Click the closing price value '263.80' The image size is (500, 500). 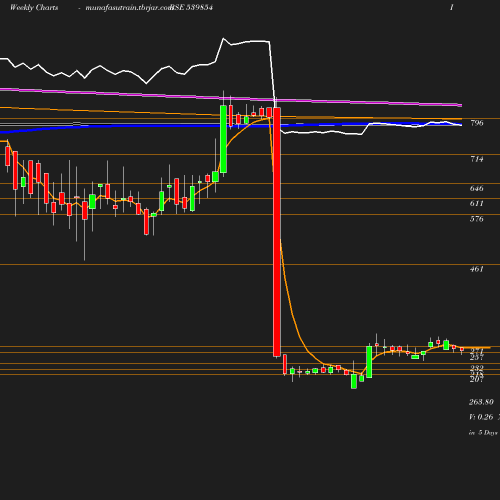coord(481,402)
